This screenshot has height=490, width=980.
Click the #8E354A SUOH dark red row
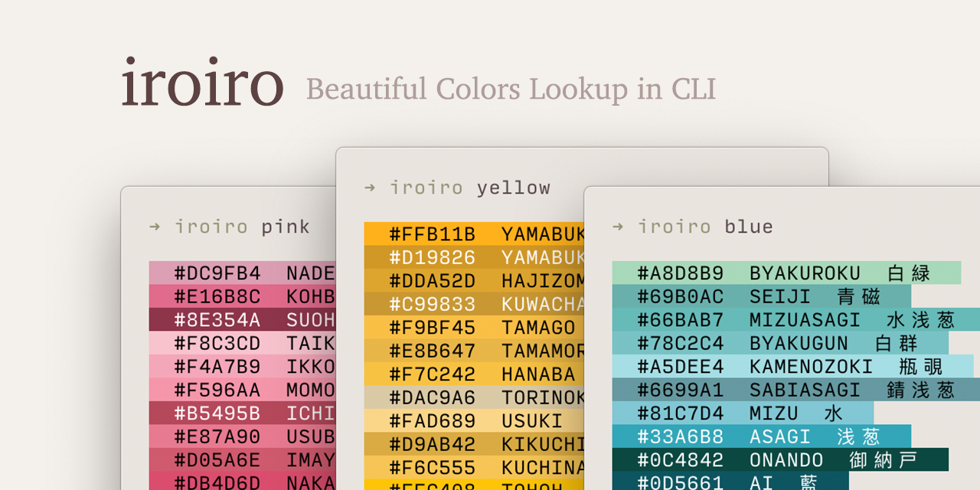(242, 320)
